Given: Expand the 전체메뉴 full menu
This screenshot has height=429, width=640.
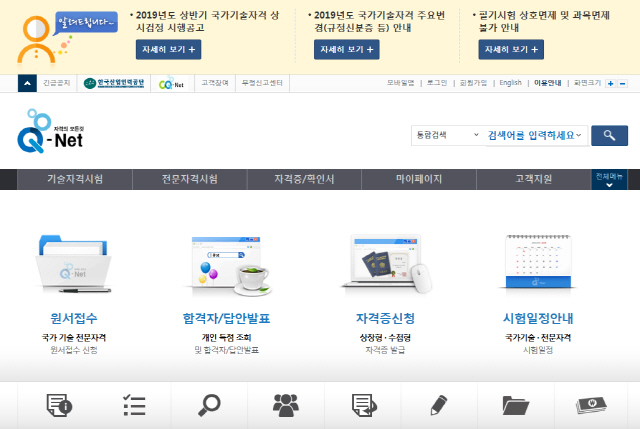Looking at the screenshot, I should pos(609,180).
